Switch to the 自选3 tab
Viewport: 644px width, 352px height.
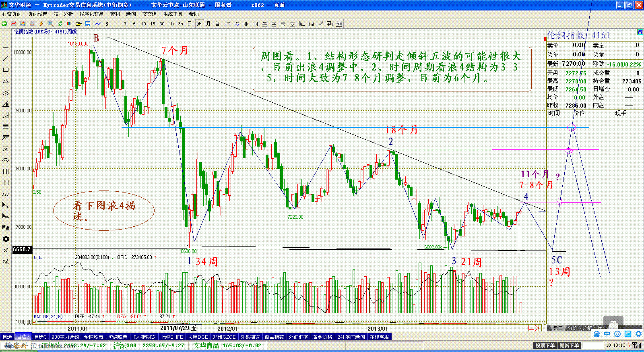(x=40, y=337)
